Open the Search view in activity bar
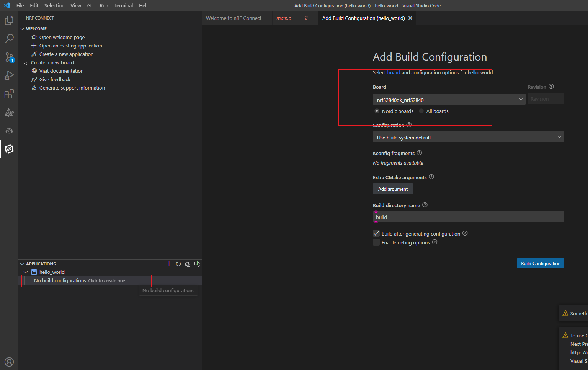This screenshot has width=588, height=370. tap(9, 39)
